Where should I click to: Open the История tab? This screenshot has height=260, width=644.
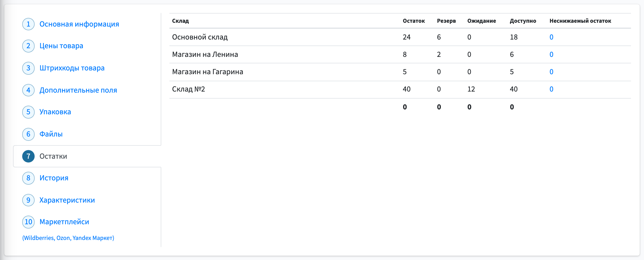tap(54, 178)
